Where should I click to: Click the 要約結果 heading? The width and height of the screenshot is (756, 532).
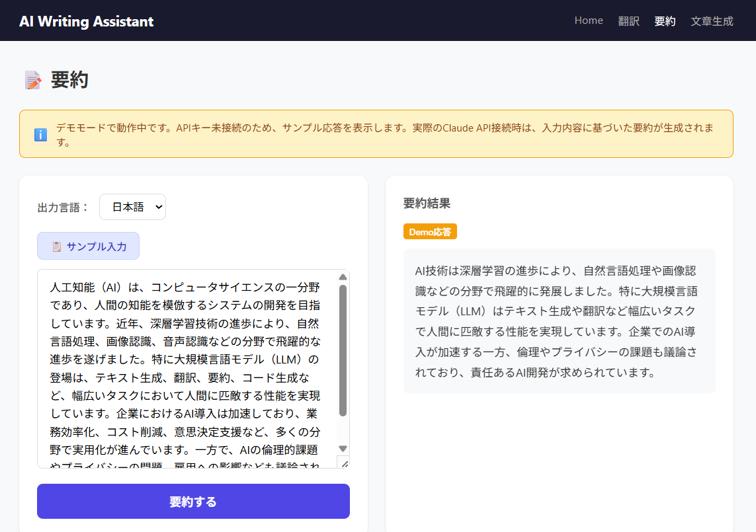(x=427, y=204)
